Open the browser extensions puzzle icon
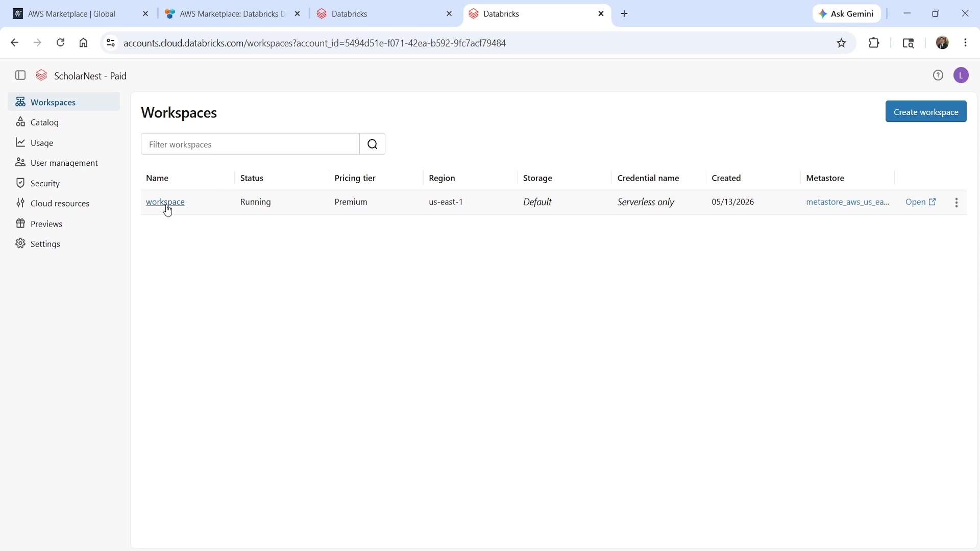 pos(874,43)
